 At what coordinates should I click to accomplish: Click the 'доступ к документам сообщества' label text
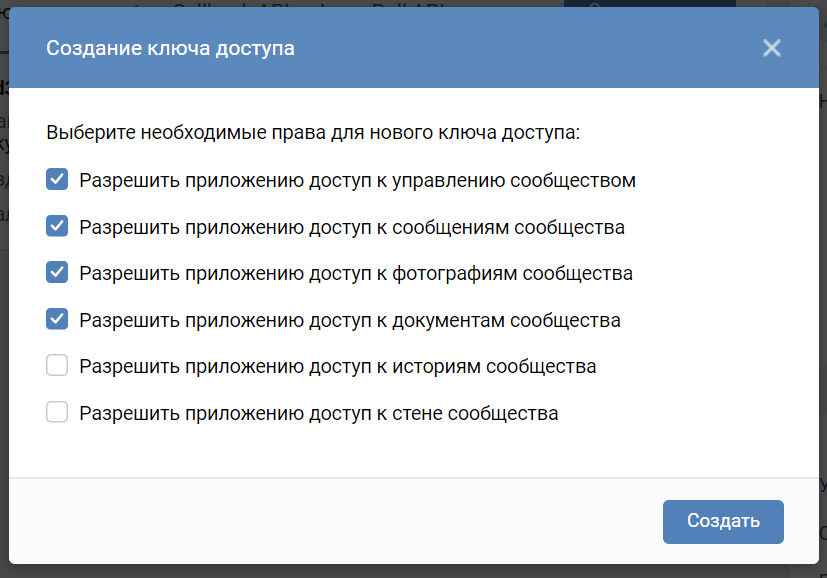[x=350, y=320]
